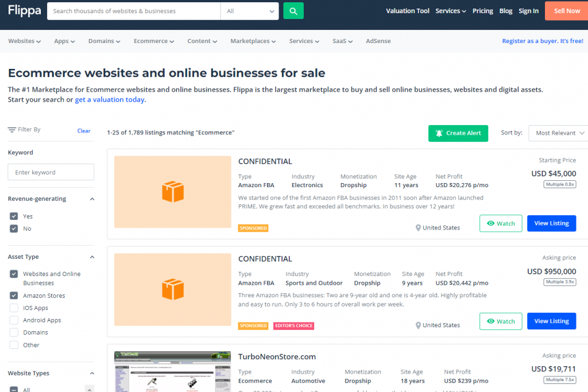Click the orange box icon on the Sports and Outdoor listing

pos(173,289)
